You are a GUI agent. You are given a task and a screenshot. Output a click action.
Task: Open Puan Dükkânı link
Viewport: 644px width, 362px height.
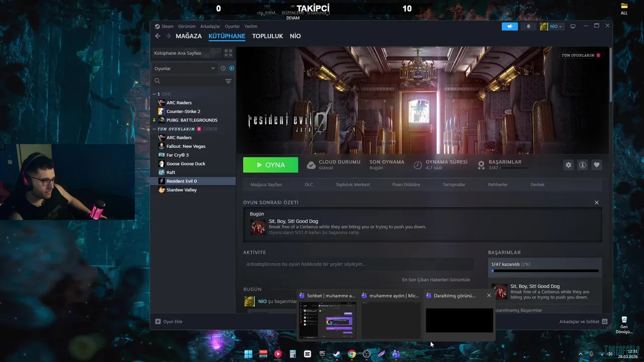(406, 185)
